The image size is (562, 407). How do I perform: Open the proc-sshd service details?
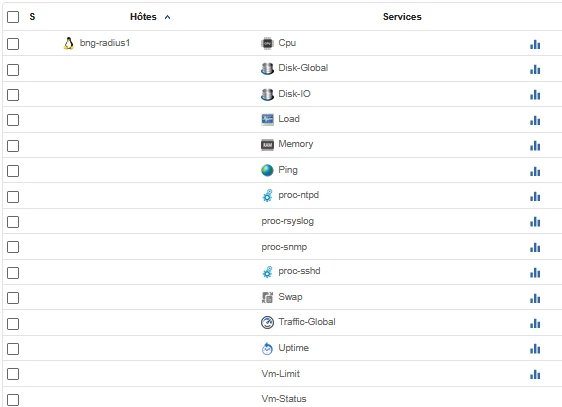click(299, 271)
